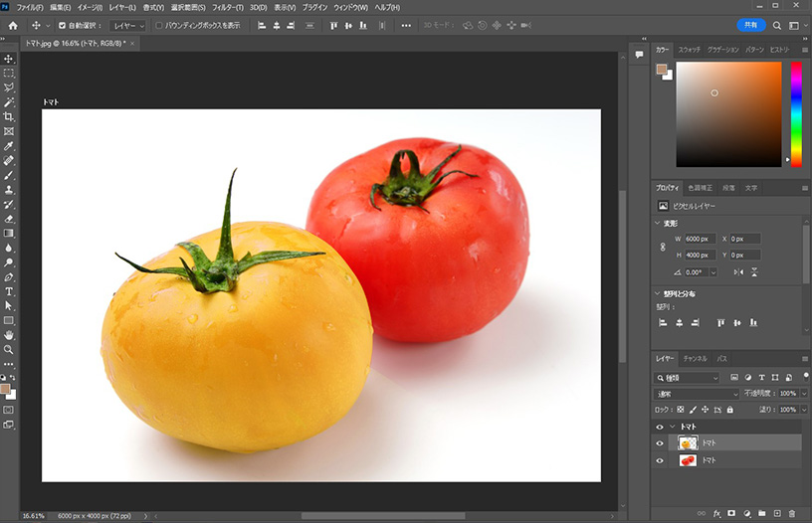Open the フィルター(T) menu
Screen dimensions: 812x523
pos(227,7)
